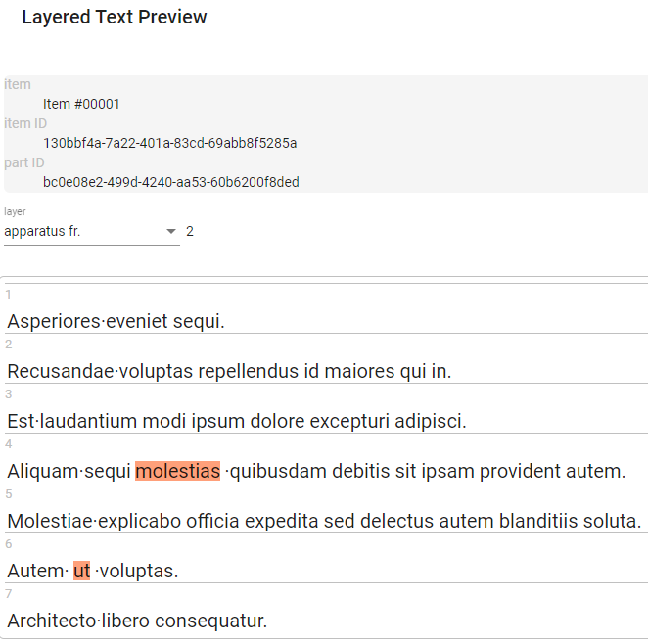Screen dimensions: 648x644
Task: Click the highlighted word 'molestias'
Action: 178,471
